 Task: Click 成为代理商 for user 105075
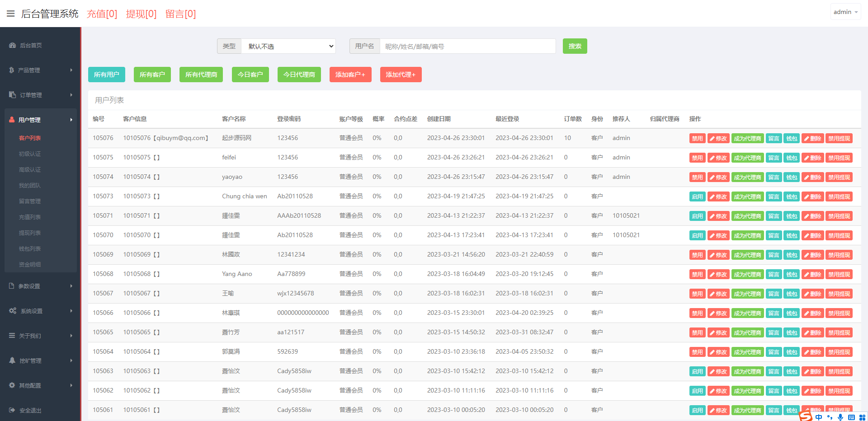click(x=747, y=158)
